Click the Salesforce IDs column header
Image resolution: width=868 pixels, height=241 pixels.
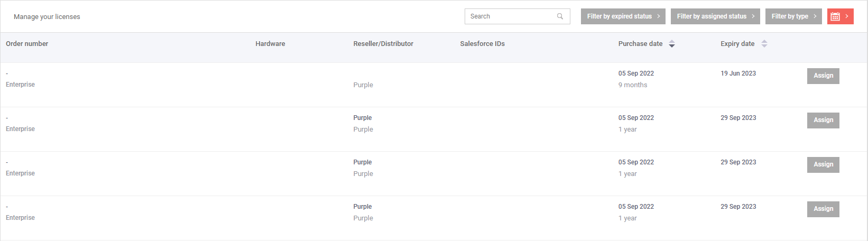pos(482,44)
